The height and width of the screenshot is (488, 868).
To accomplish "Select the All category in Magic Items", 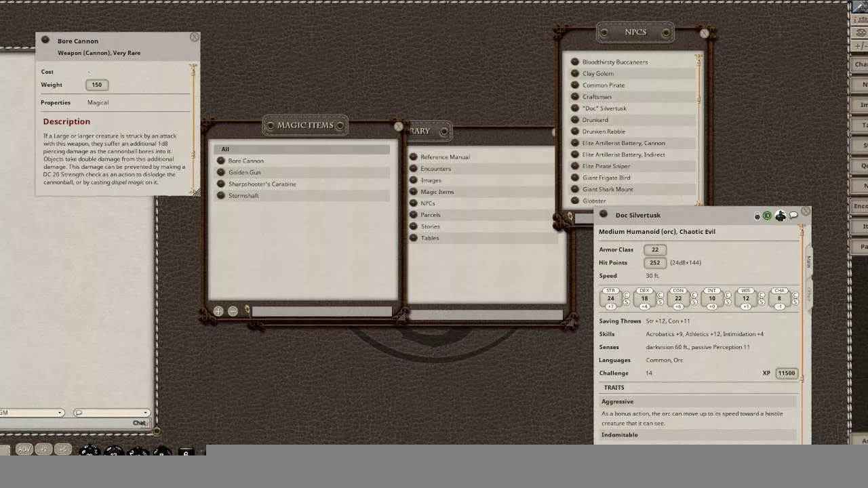I will pos(302,149).
